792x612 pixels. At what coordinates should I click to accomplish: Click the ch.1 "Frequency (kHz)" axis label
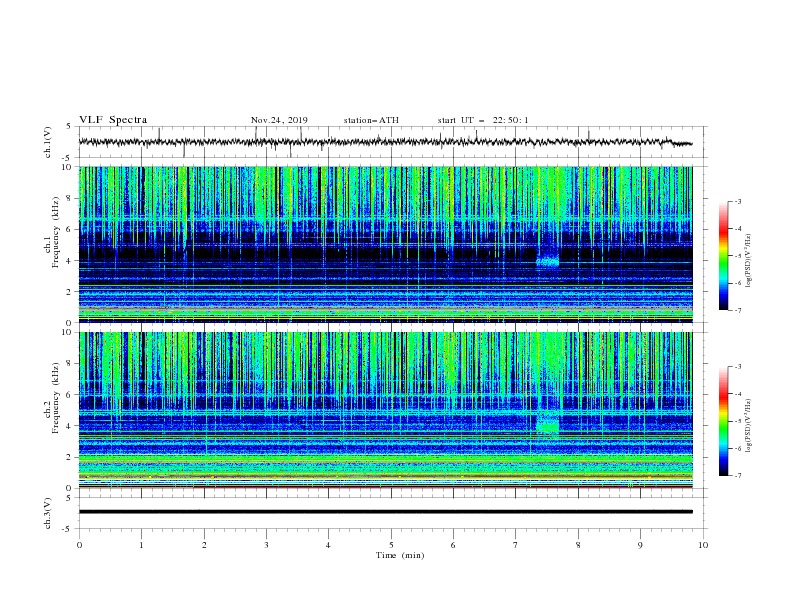55,233
